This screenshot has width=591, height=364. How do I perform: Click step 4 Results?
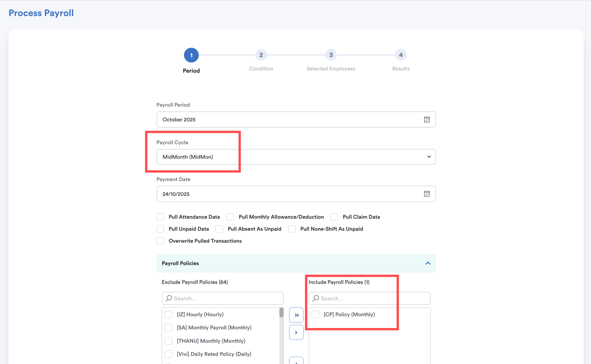pos(401,55)
